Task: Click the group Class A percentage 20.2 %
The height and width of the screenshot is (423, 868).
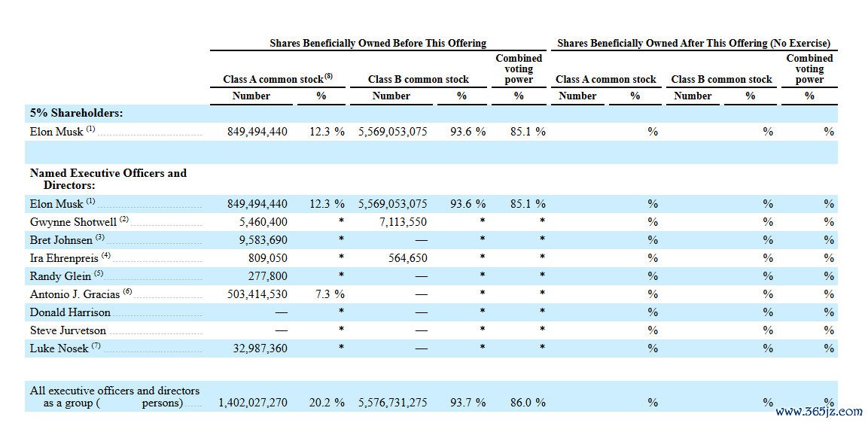Action: [327, 403]
